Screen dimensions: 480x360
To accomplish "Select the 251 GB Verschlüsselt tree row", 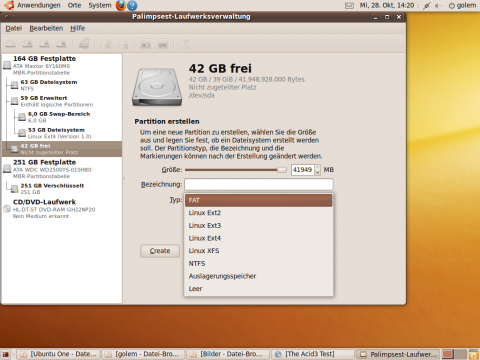I will point(62,189).
